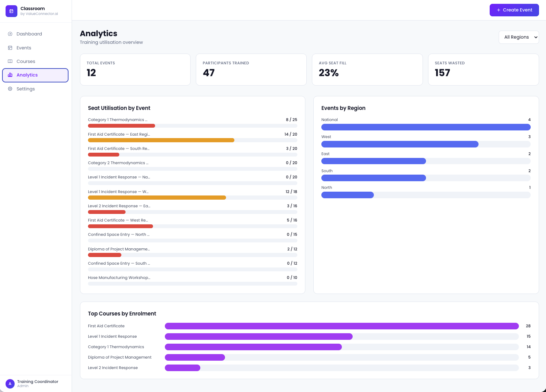Click 'Top Courses by Enrolment' heading
The width and height of the screenshot is (546, 392).
click(122, 314)
